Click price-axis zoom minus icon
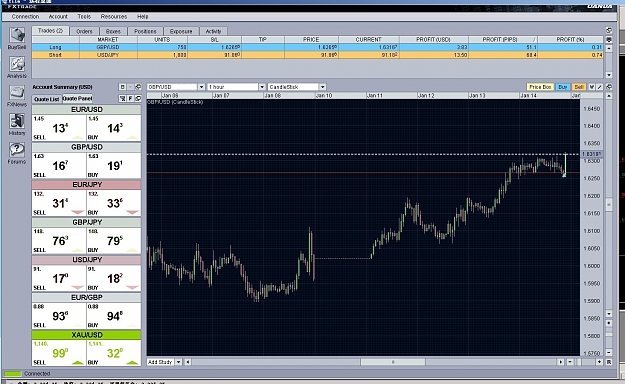Screen dimensions: 625x384 pyautogui.click(x=609, y=352)
